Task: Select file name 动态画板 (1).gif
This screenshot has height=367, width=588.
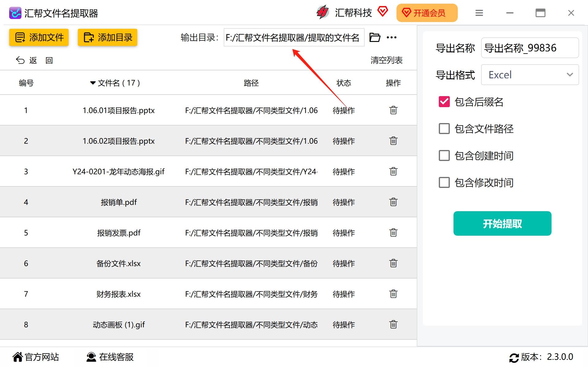Action: pos(119,324)
